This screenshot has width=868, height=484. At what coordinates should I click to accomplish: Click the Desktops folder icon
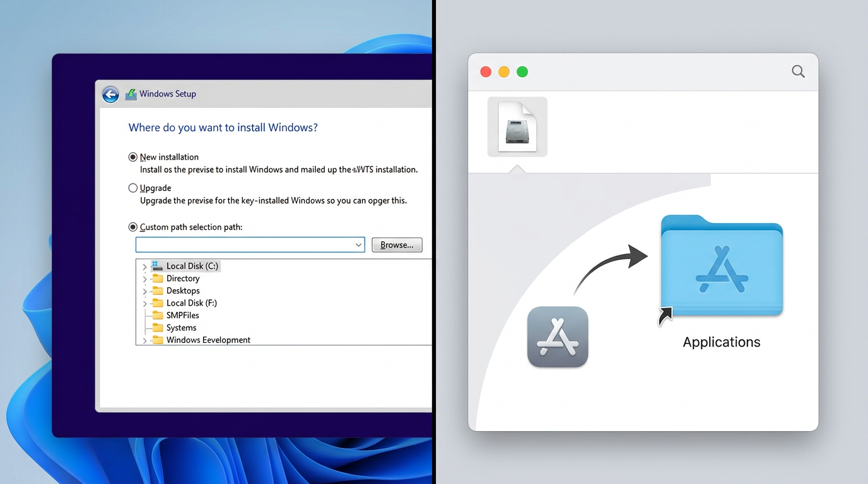tap(158, 291)
